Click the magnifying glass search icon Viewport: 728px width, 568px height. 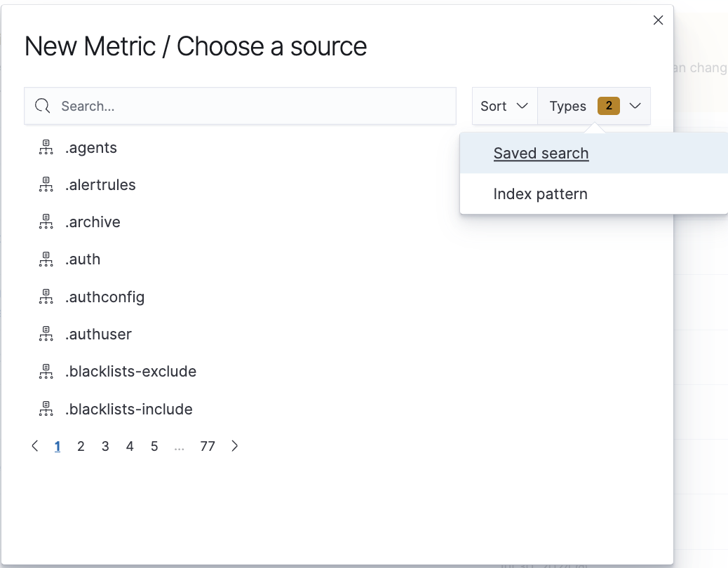click(43, 107)
